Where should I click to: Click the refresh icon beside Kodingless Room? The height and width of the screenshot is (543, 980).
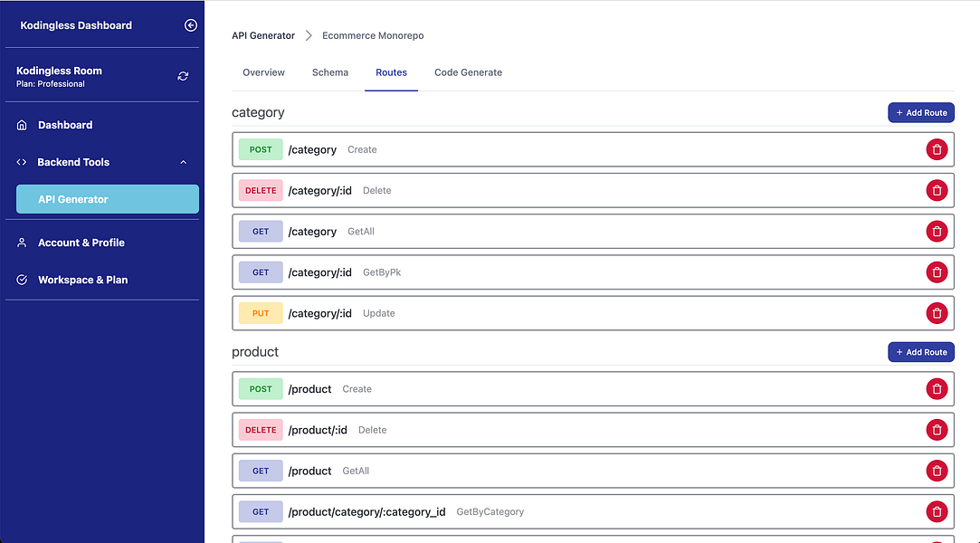coord(183,76)
